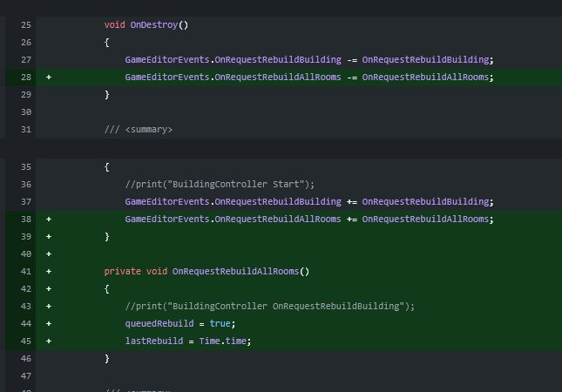This screenshot has width=562, height=392.
Task: Click the void keyword on line 25
Action: (115, 24)
